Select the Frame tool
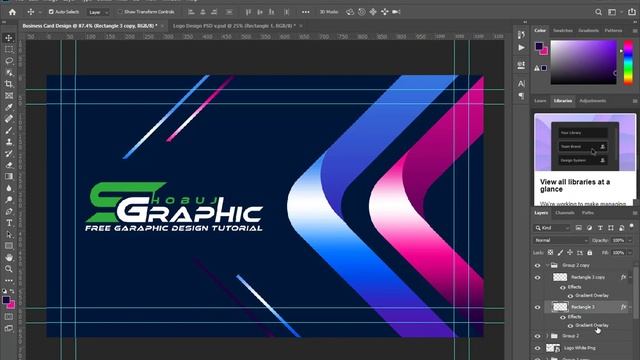Screen dimensions: 640x360 pos(9,96)
